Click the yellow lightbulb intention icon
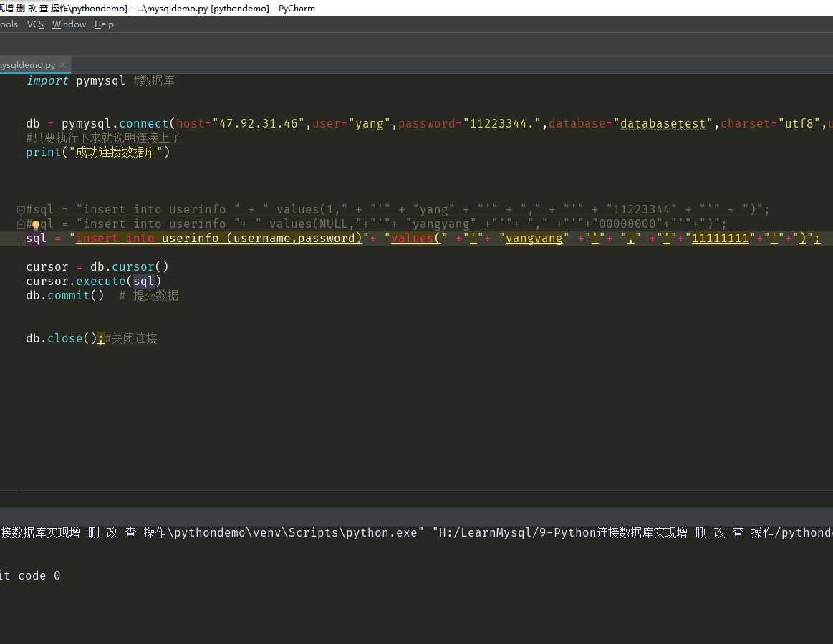833x644 pixels. click(35, 225)
